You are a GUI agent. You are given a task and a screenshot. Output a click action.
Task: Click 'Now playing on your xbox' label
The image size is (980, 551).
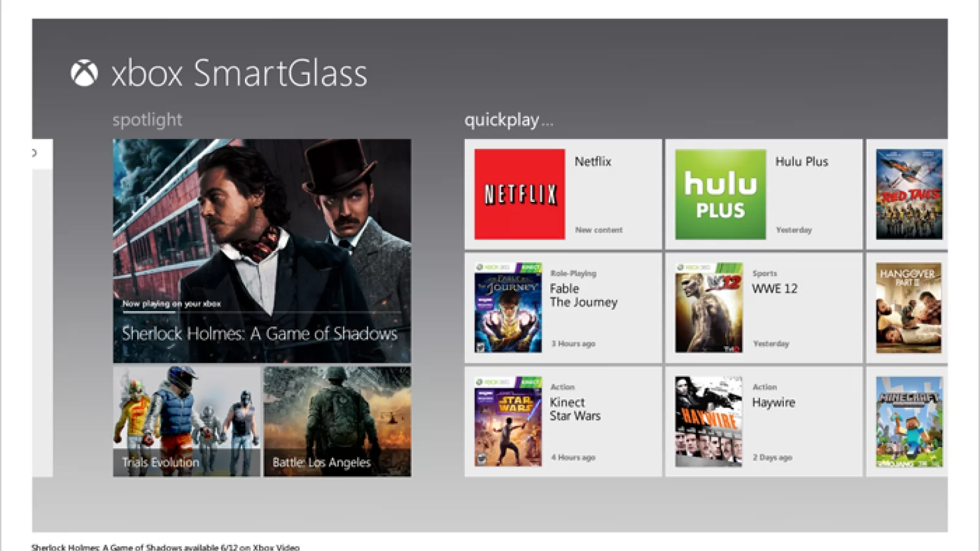click(171, 304)
